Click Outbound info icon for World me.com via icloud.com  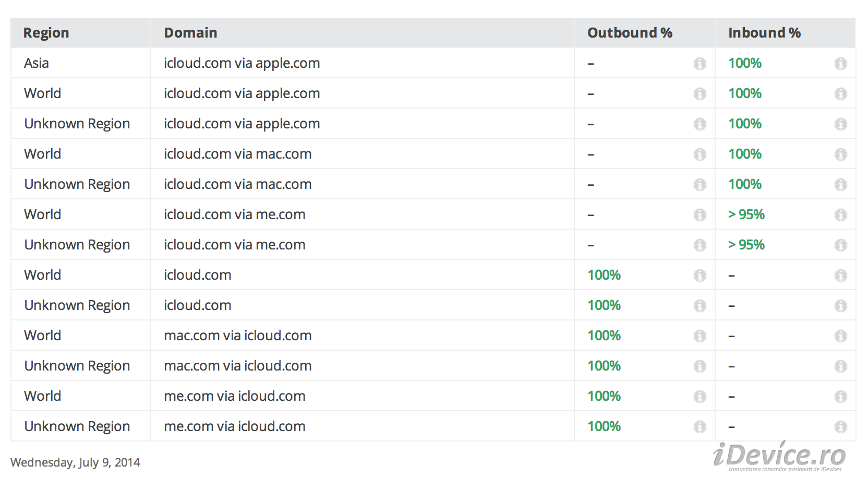click(x=700, y=397)
